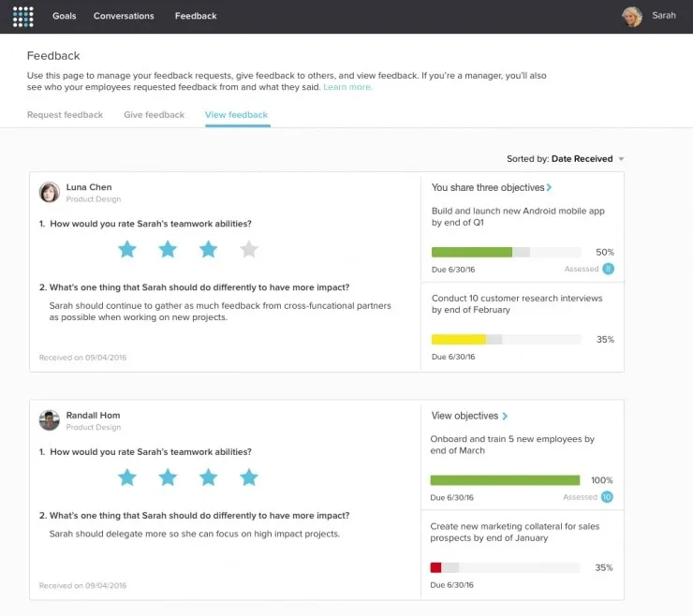Expand the 'View objectives' chevron
The height and width of the screenshot is (616, 693).
click(505, 416)
